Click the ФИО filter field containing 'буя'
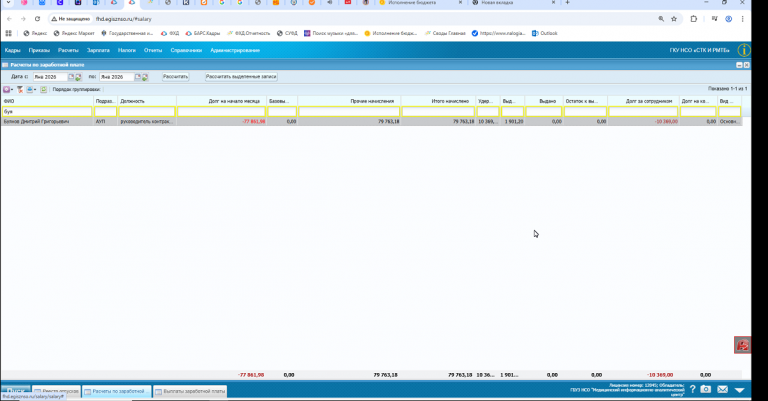768x401 pixels. pyautogui.click(x=47, y=112)
